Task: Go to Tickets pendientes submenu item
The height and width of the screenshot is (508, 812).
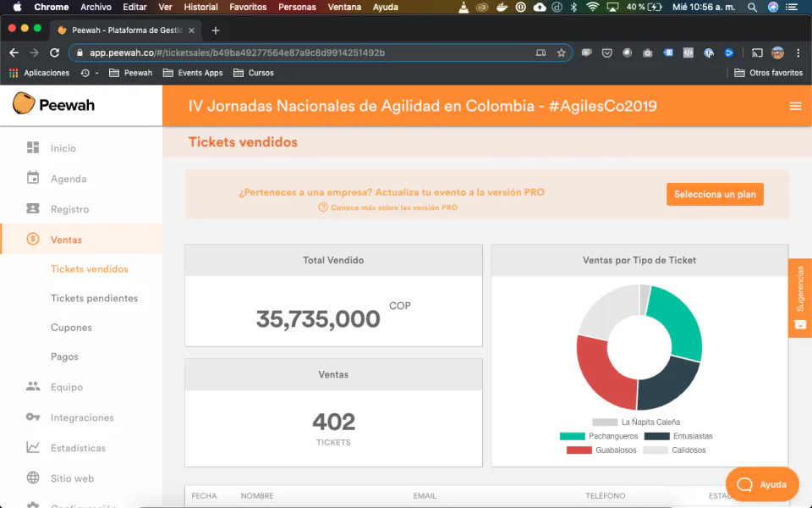Action: 94,298
